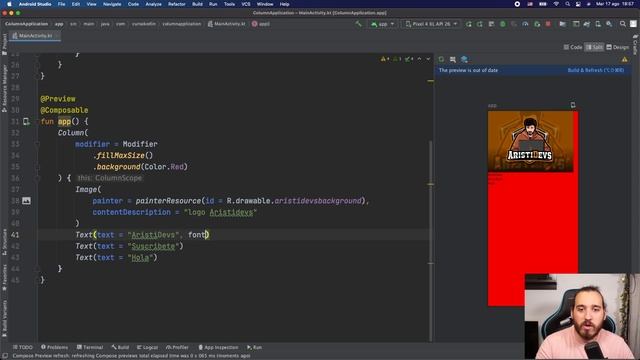640x360 pixels.
Task: Click the Make Project hammer icon
Action: [x=358, y=24]
